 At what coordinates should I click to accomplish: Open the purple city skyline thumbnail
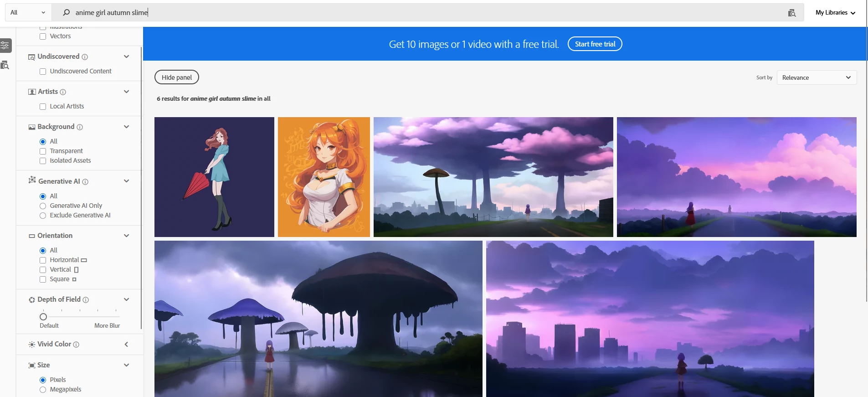[x=650, y=319]
